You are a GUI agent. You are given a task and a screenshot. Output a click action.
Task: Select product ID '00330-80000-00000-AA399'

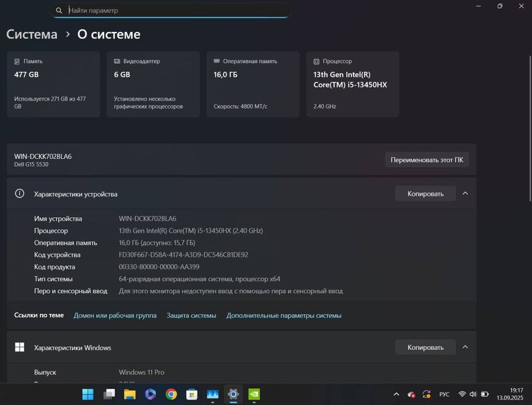[x=159, y=267]
